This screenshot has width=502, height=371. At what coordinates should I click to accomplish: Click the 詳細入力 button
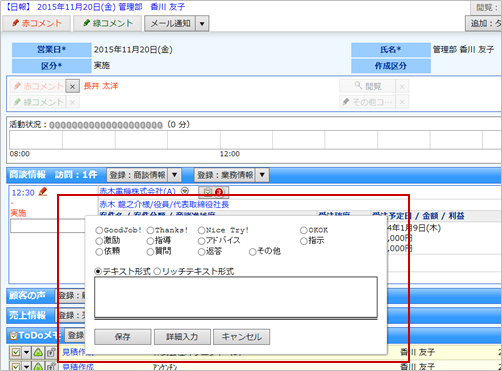[x=182, y=337]
